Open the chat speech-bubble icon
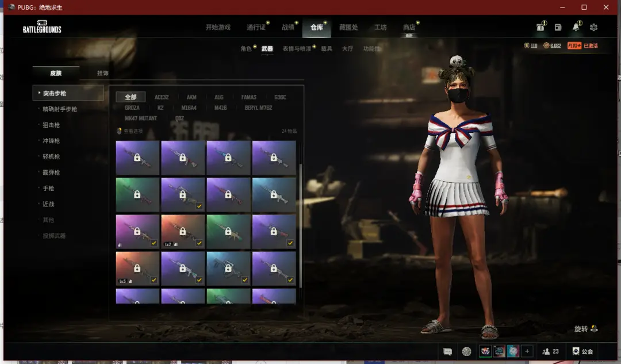 click(447, 351)
